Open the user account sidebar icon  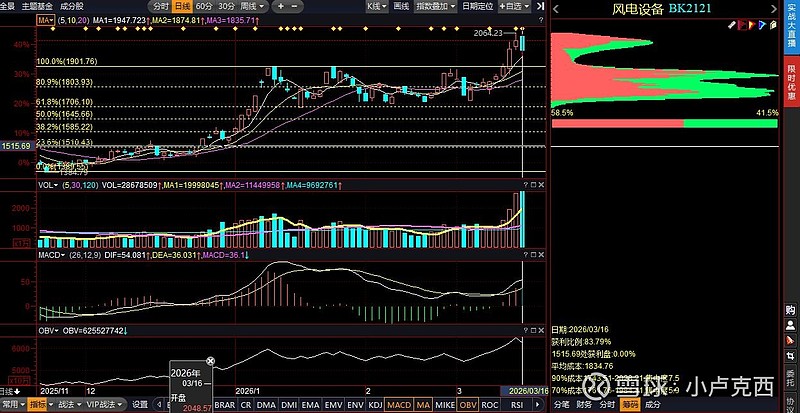coord(790,325)
